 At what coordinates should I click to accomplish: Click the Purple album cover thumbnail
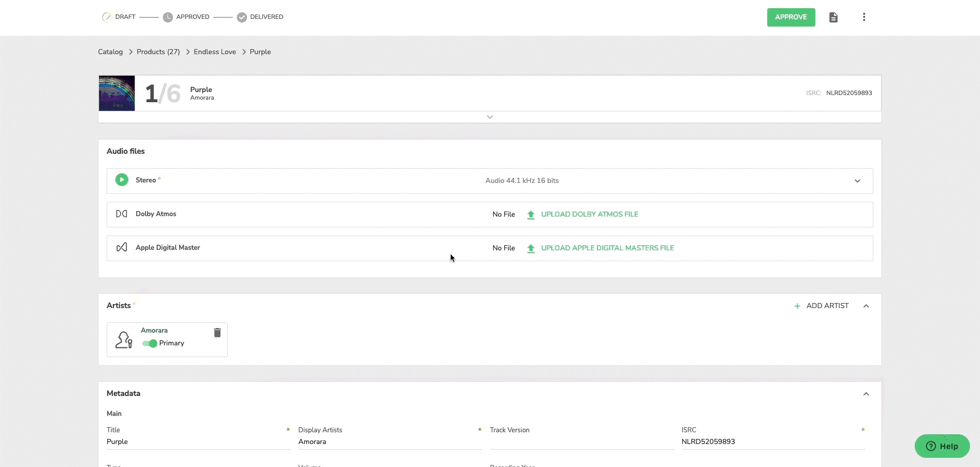tap(117, 94)
